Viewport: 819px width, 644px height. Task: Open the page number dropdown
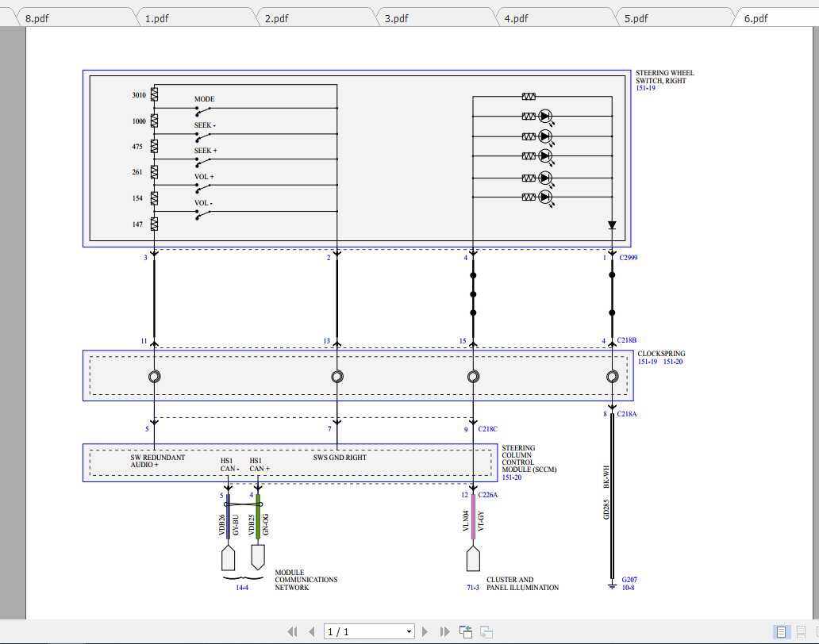tap(409, 632)
